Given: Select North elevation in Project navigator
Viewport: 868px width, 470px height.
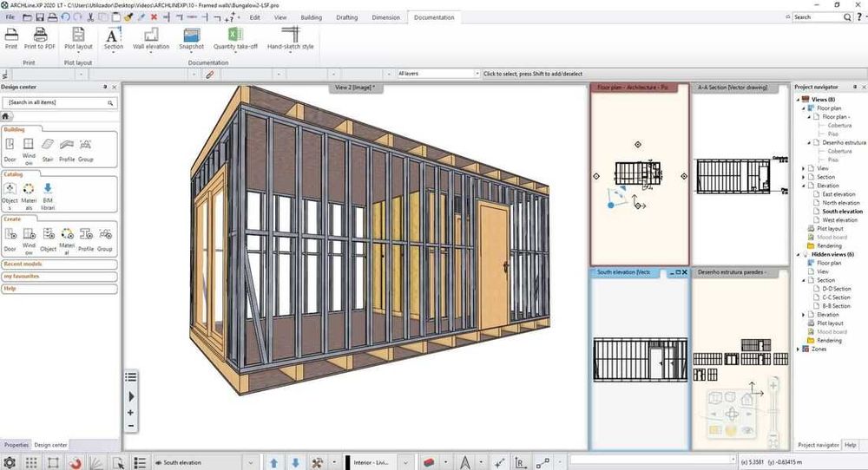Looking at the screenshot, I should pos(841,203).
